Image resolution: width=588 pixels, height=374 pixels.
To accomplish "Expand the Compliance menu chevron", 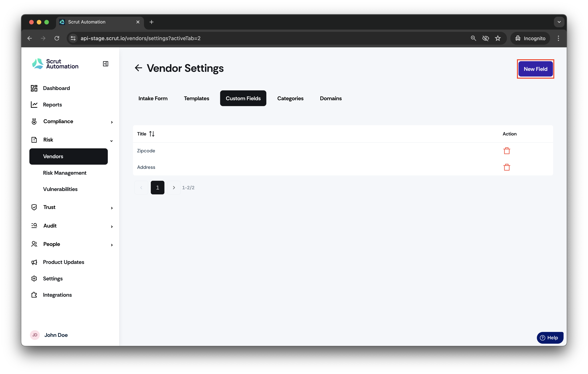I will pyautogui.click(x=112, y=122).
